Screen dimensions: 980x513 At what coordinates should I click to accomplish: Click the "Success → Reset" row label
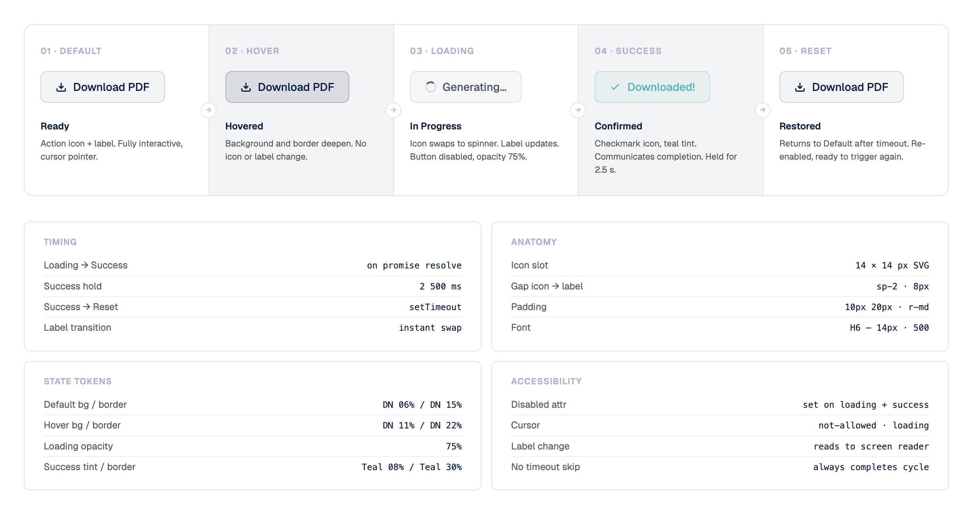[x=81, y=307]
